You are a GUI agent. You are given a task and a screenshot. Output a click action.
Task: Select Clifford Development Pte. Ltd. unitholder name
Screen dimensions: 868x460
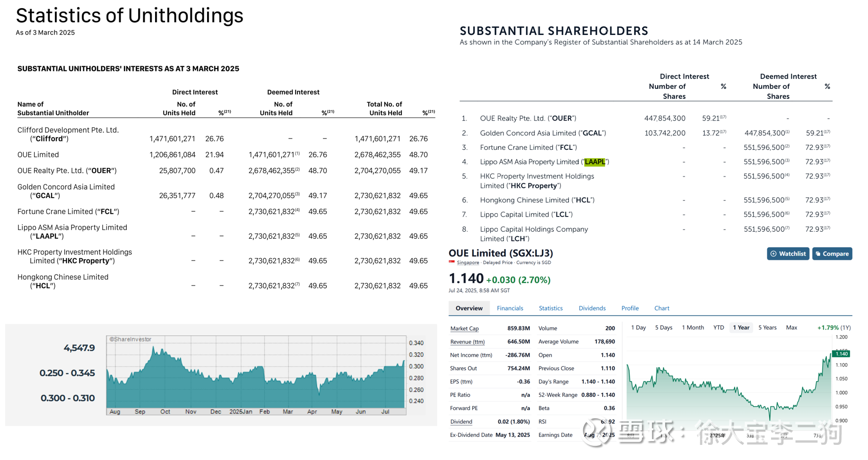click(x=68, y=134)
